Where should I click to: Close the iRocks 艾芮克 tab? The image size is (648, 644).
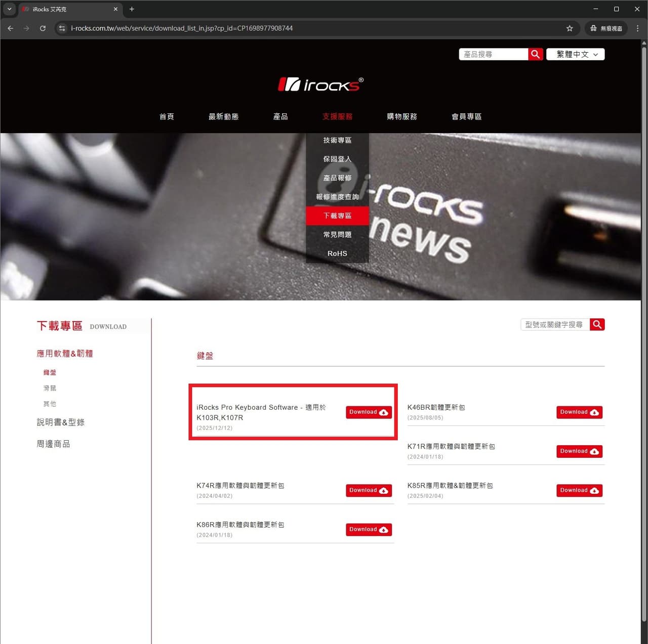click(115, 9)
